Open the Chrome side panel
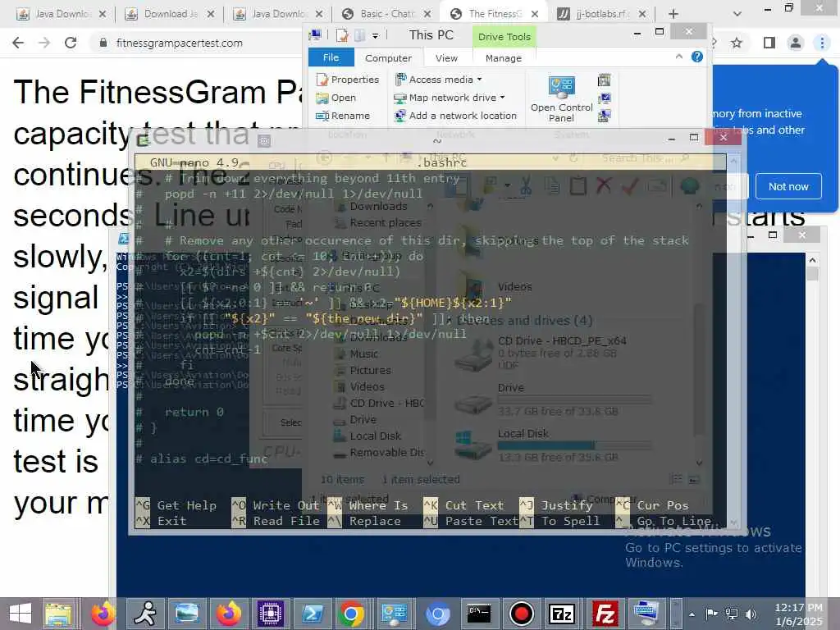840x630 pixels. click(x=769, y=43)
